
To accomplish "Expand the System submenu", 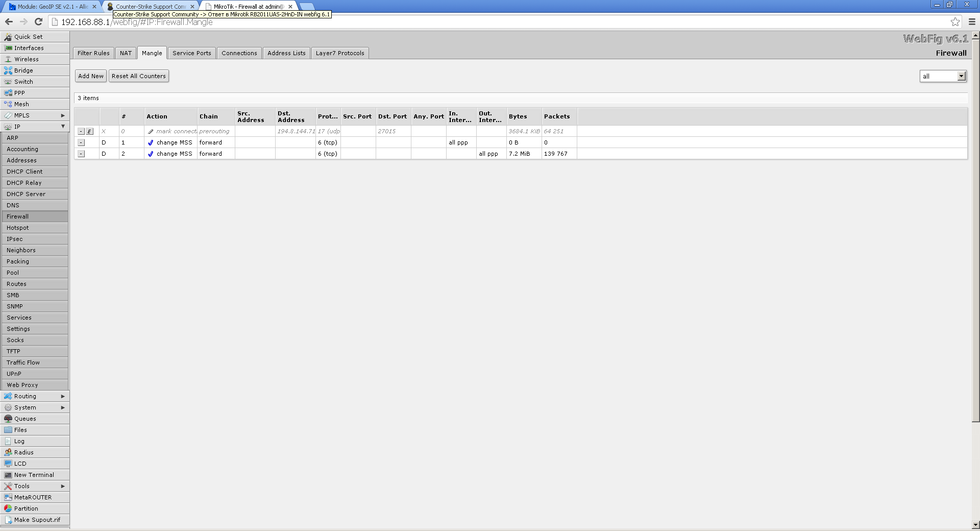I will pyautogui.click(x=35, y=407).
